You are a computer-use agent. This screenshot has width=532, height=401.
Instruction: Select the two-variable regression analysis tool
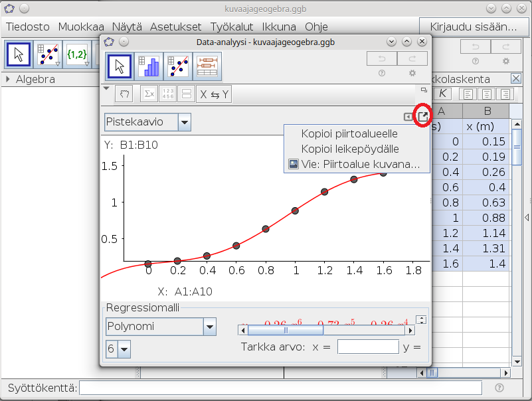(179, 66)
